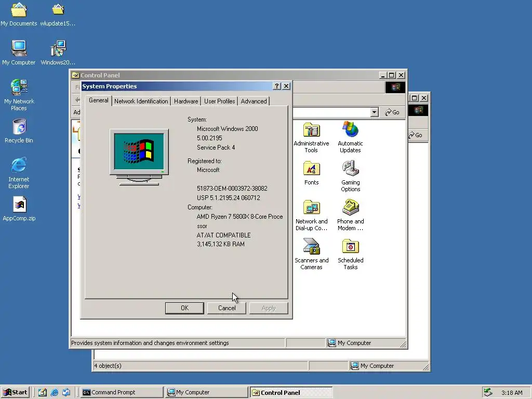Viewport: 532px width, 399px height.
Task: Switch to Control Panel taskbar button
Action: click(291, 392)
